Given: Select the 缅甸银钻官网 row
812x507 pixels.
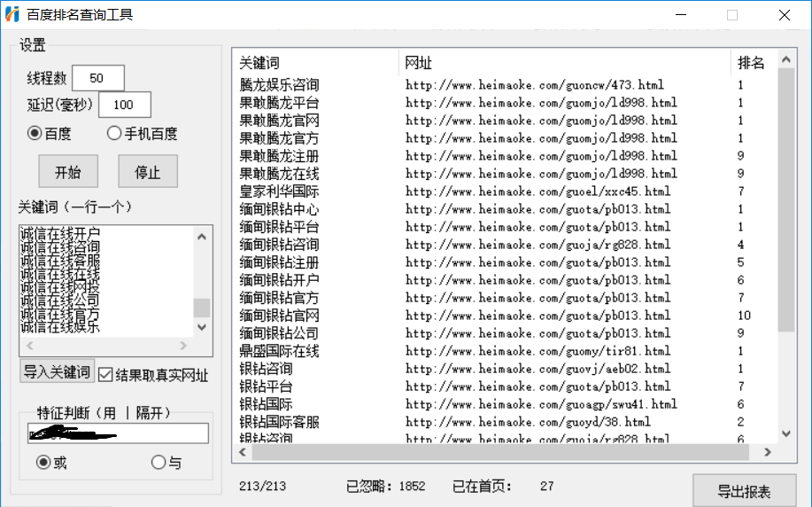Looking at the screenshot, I should click(x=506, y=316).
